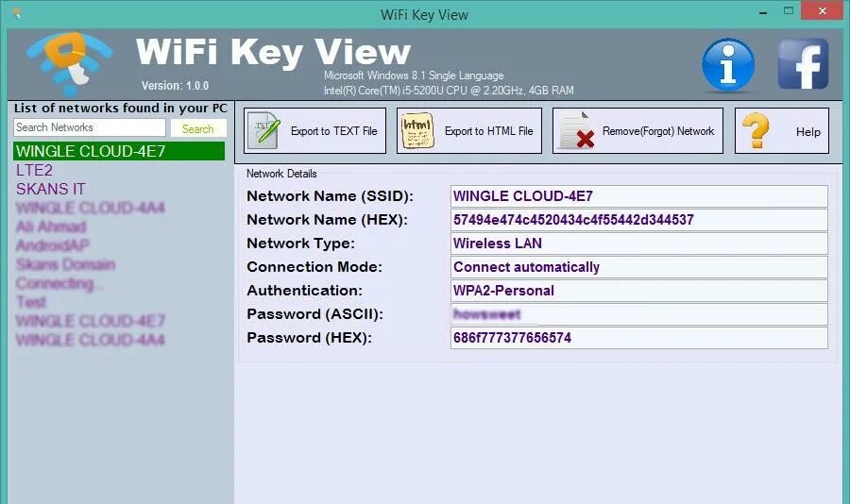Click the Network Details group label
This screenshot has width=850, height=504.
point(281,174)
